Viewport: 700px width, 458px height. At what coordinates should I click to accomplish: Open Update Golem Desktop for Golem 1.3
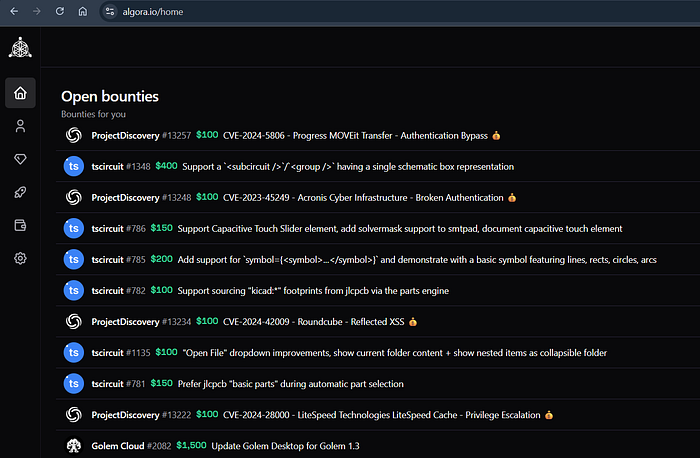pyautogui.click(x=285, y=446)
